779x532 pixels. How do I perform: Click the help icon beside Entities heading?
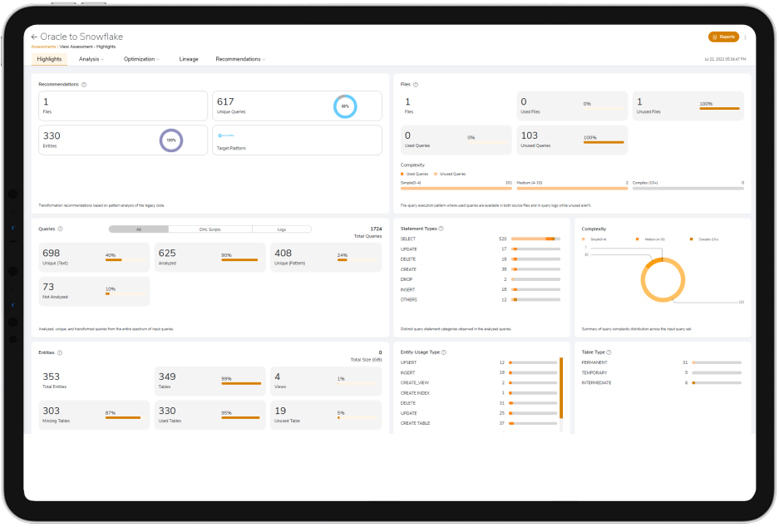pyautogui.click(x=60, y=352)
